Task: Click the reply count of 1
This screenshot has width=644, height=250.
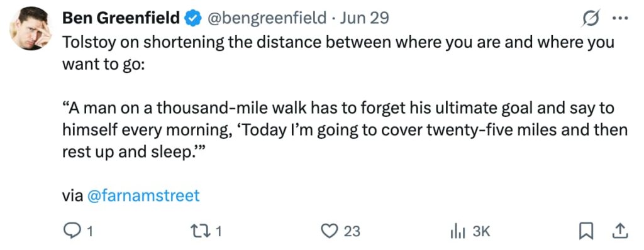Action: pyautogui.click(x=90, y=232)
